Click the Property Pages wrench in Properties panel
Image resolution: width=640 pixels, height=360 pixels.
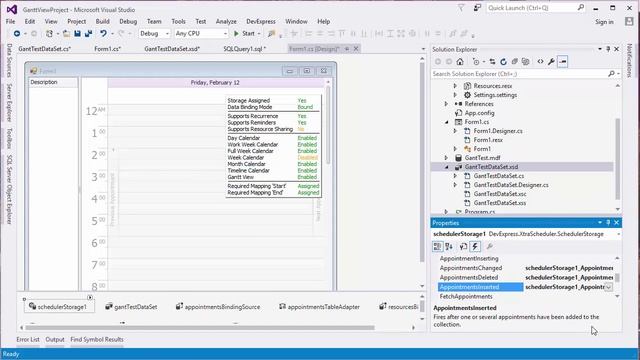(490, 247)
